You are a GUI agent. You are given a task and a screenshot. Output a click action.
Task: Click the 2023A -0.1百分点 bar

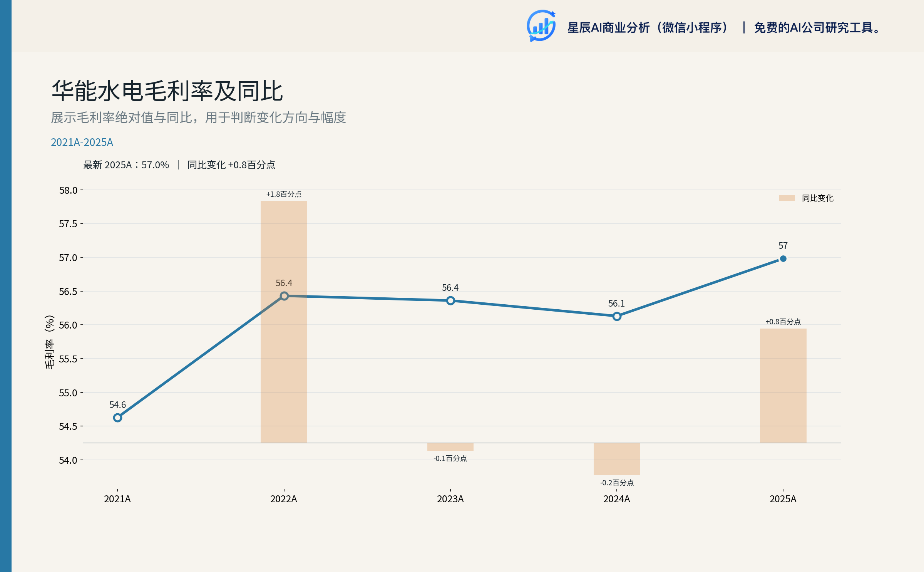click(x=450, y=447)
